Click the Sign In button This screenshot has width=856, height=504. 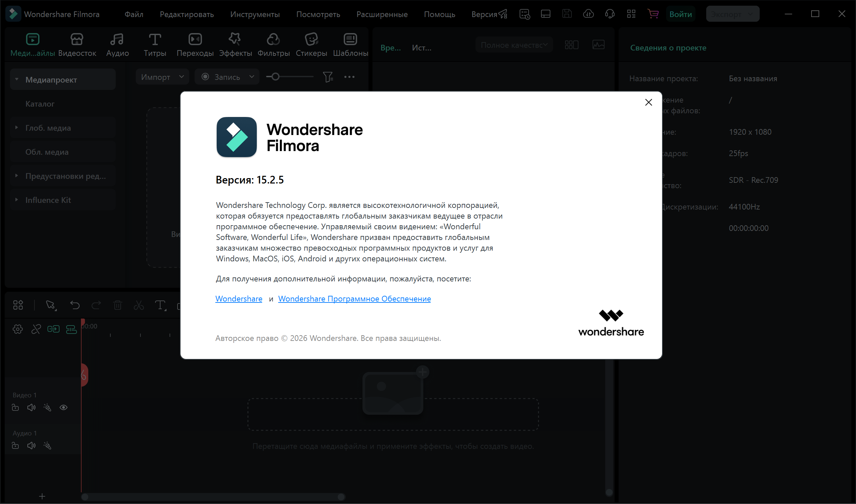(x=680, y=14)
